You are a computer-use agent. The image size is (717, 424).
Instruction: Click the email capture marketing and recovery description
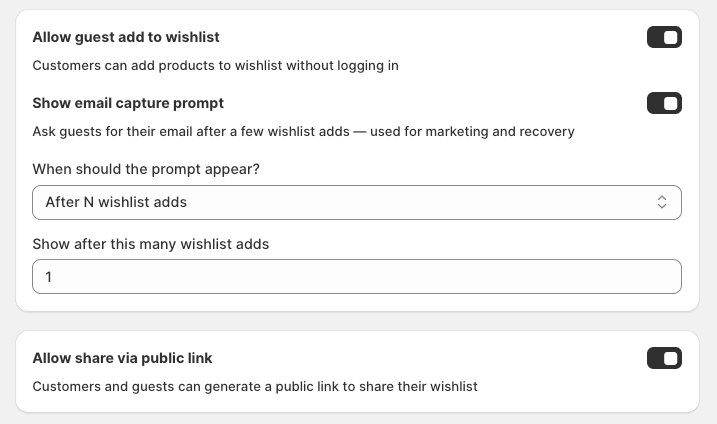303,131
